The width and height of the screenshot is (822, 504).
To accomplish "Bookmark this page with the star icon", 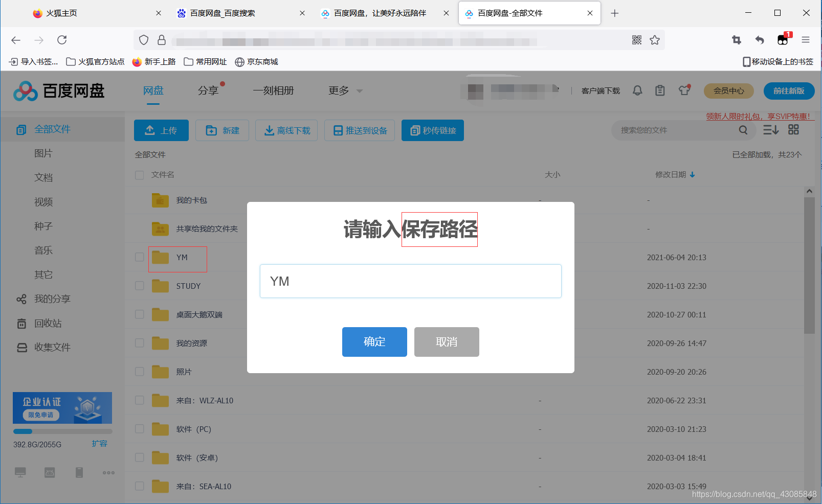I will [x=655, y=40].
